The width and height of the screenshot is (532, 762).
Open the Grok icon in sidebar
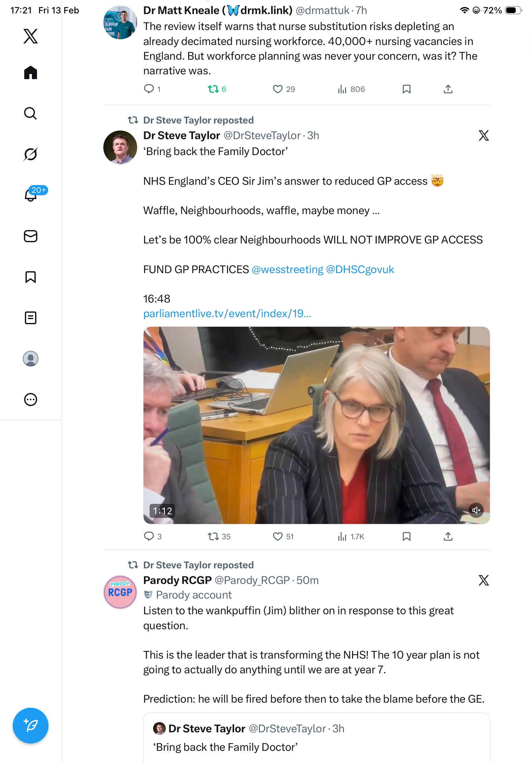tap(31, 154)
